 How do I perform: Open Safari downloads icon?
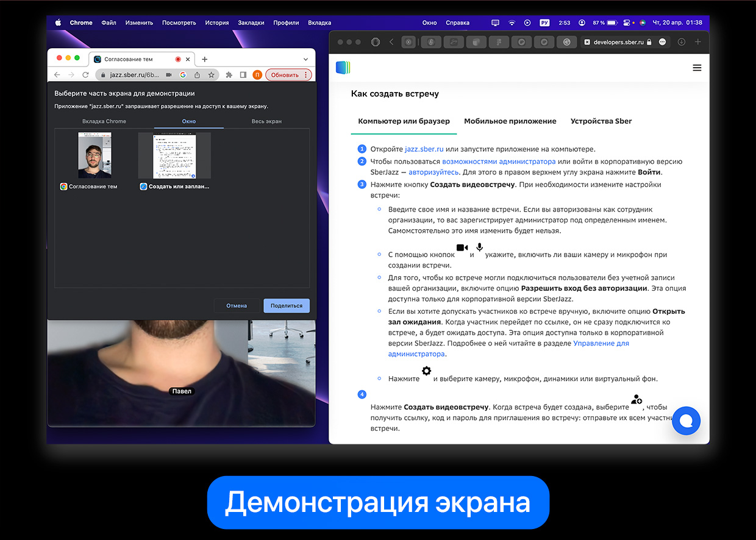pyautogui.click(x=682, y=42)
